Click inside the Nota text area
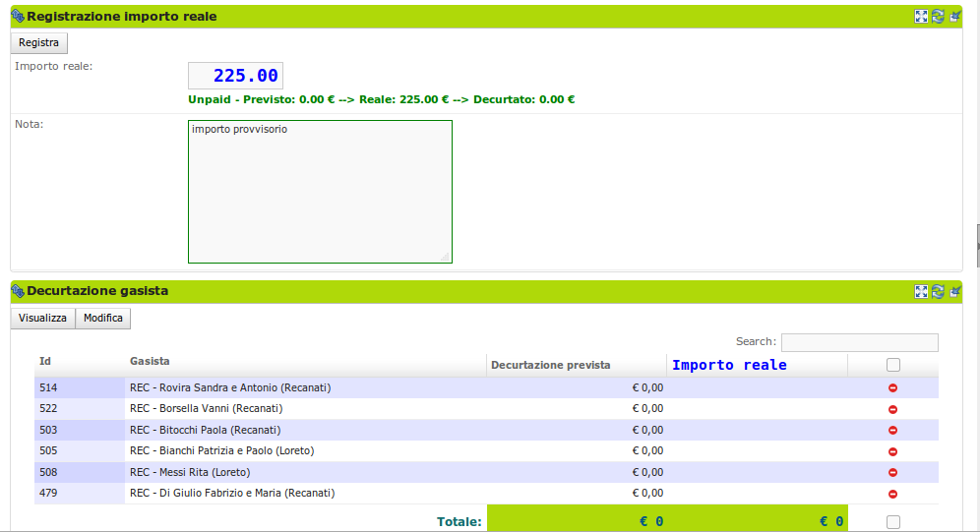 320,192
